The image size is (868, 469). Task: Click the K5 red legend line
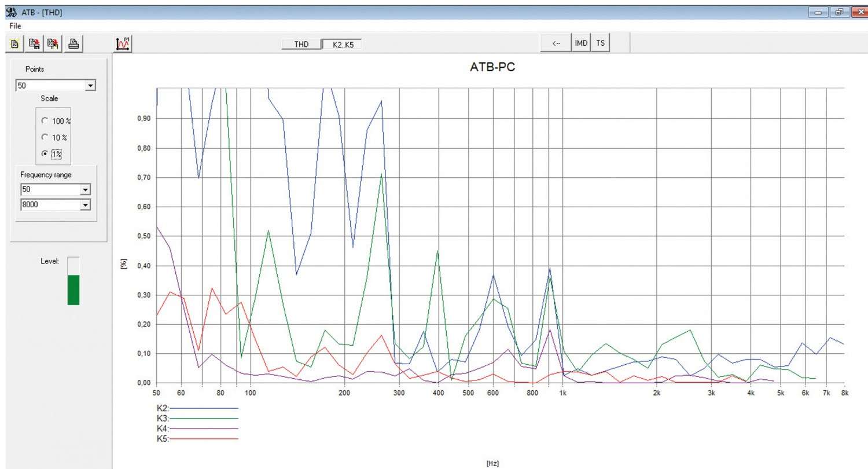pyautogui.click(x=203, y=439)
